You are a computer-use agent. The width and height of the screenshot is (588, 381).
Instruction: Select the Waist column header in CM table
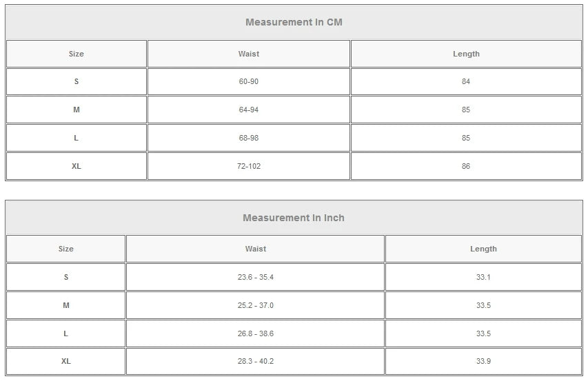tap(248, 54)
